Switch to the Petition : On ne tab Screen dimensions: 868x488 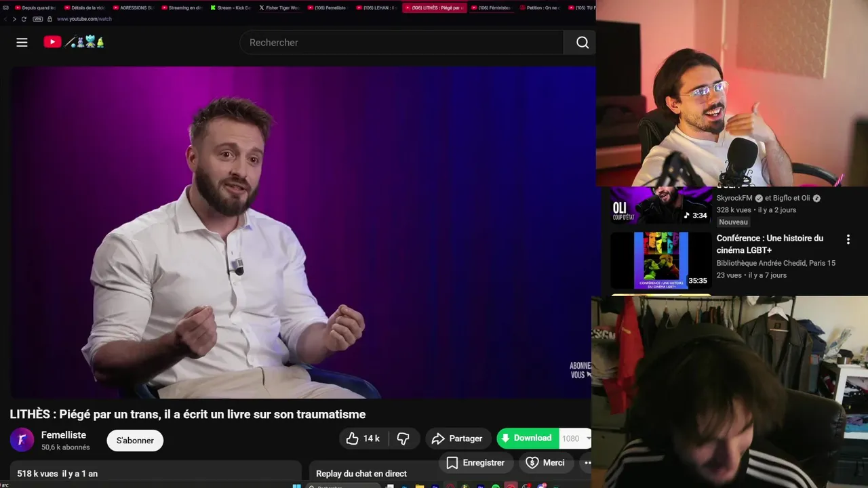click(540, 7)
